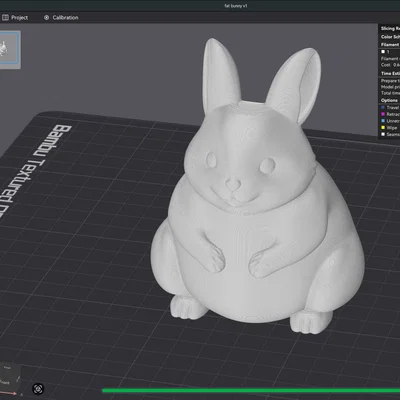Click the Prepare time line
The height and width of the screenshot is (400, 400).
point(390,81)
